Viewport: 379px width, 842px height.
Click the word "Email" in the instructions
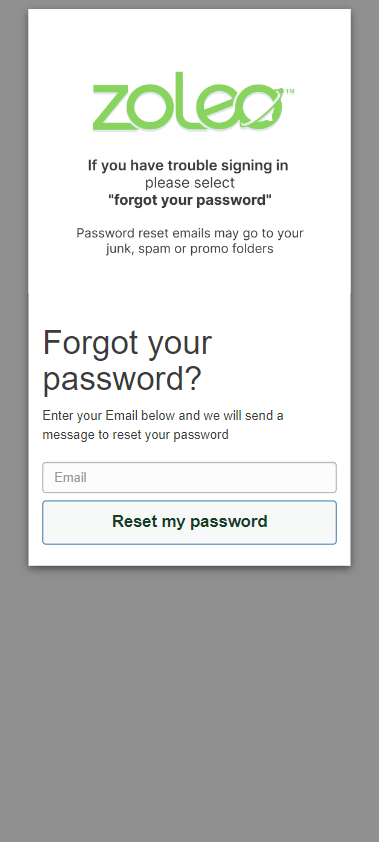[x=122, y=416]
